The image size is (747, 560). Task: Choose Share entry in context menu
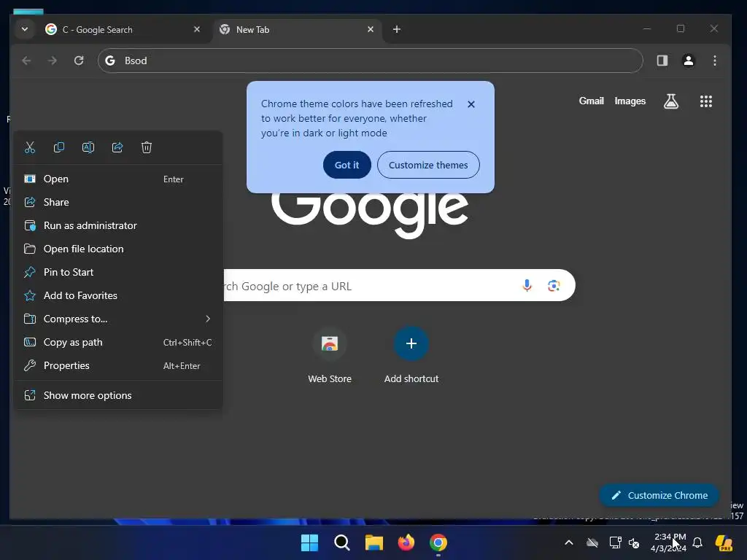coord(119,203)
